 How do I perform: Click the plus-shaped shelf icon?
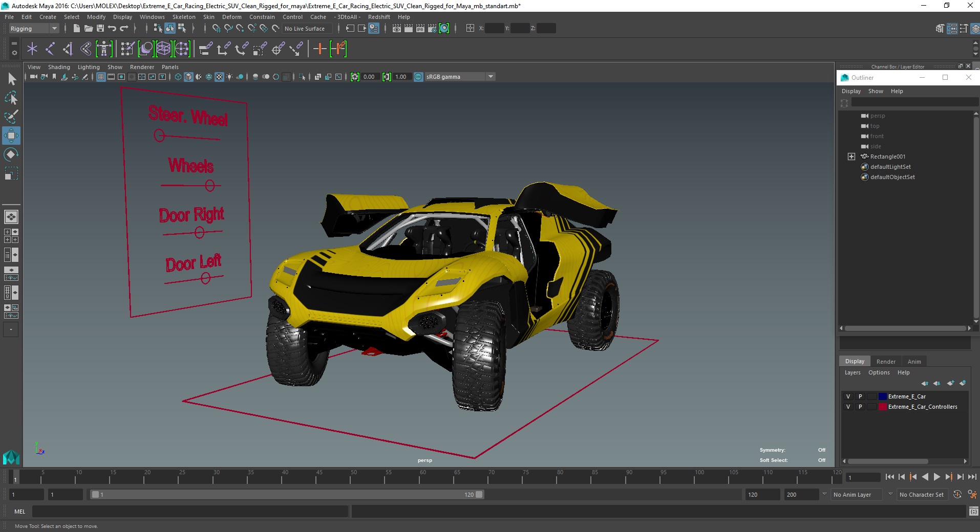320,49
